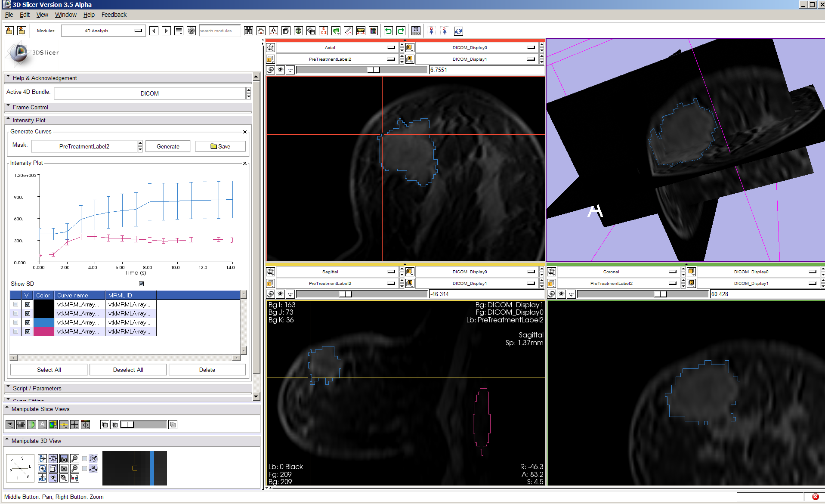Click the stereo glasses icon in 3D view controls
825x504 pixels.
74,478
